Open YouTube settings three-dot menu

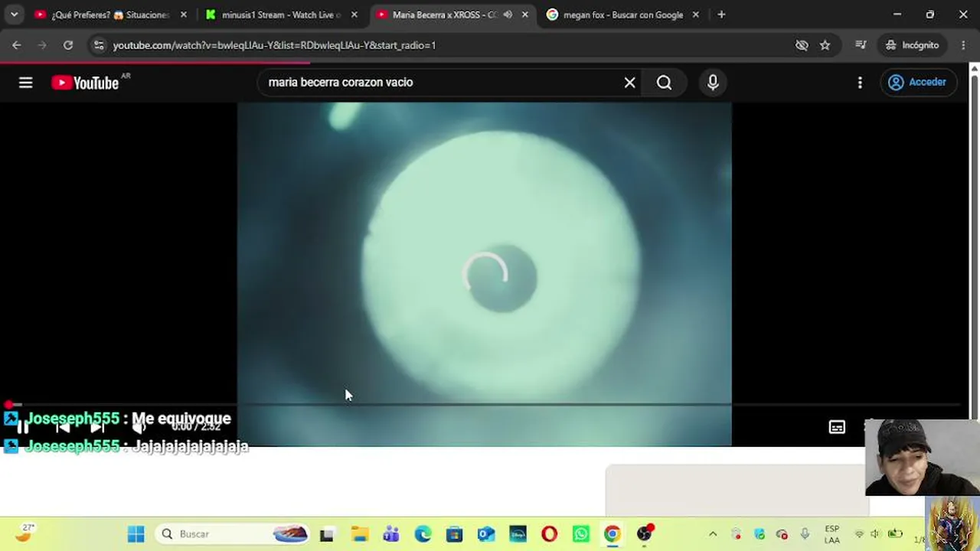[860, 83]
